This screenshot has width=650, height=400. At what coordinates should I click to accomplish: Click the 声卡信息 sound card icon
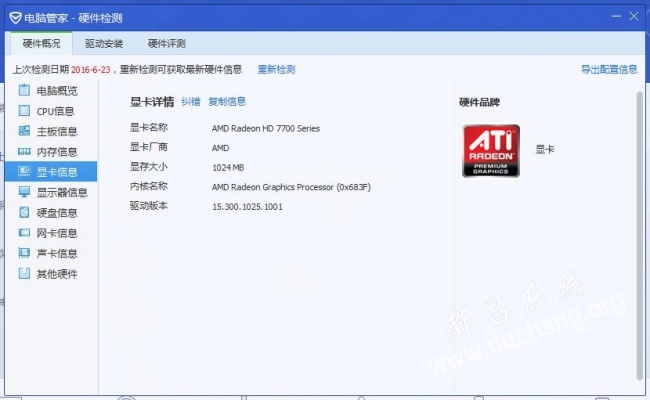pos(24,253)
